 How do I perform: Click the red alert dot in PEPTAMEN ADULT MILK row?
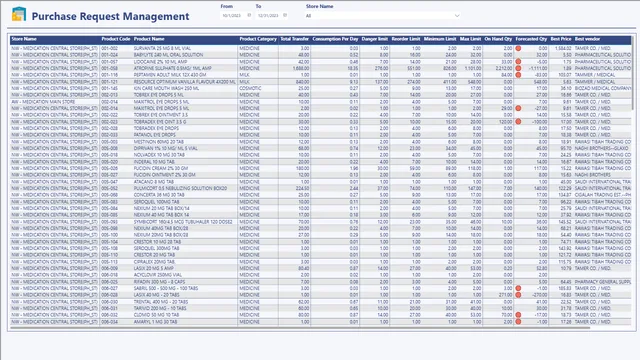[x=518, y=75]
